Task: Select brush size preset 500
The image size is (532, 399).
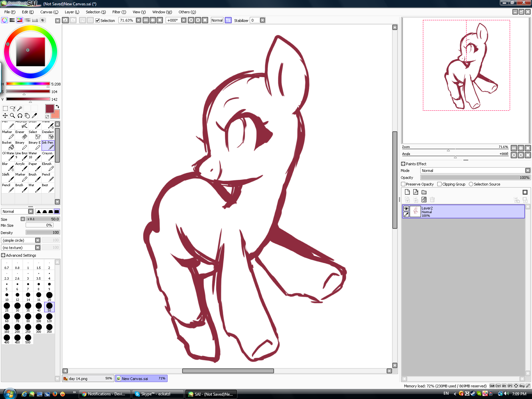Action: (28, 339)
